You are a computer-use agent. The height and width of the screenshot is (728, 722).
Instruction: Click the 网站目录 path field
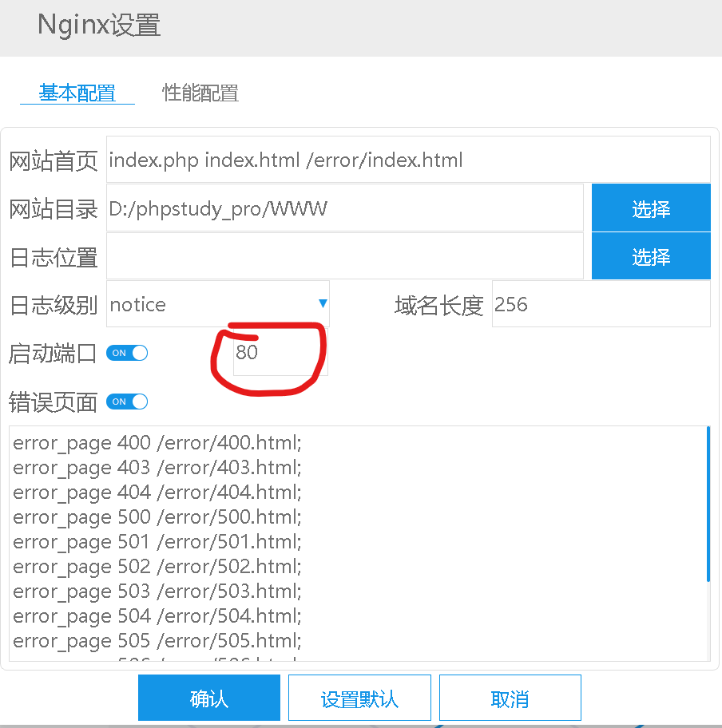point(345,208)
